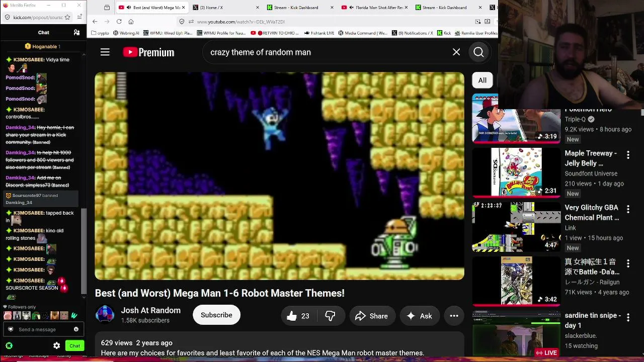Screen dimensions: 644x362
Task: Bookmark the Kick popout page with star
Action: click(x=67, y=17)
